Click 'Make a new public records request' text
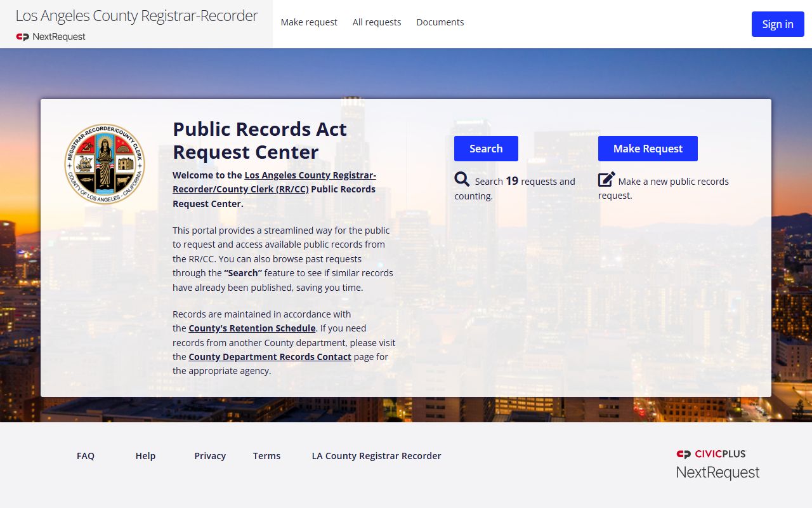812x508 pixels. coord(664,188)
